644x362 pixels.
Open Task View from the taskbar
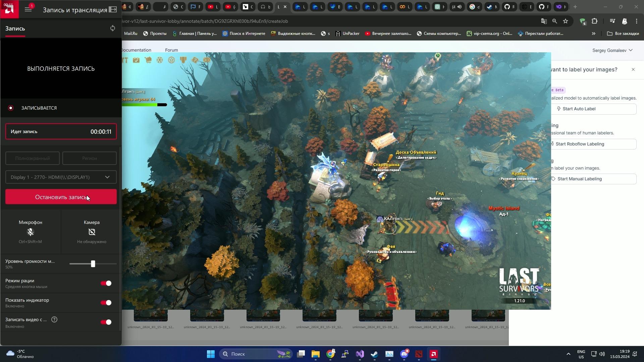tap(301, 354)
